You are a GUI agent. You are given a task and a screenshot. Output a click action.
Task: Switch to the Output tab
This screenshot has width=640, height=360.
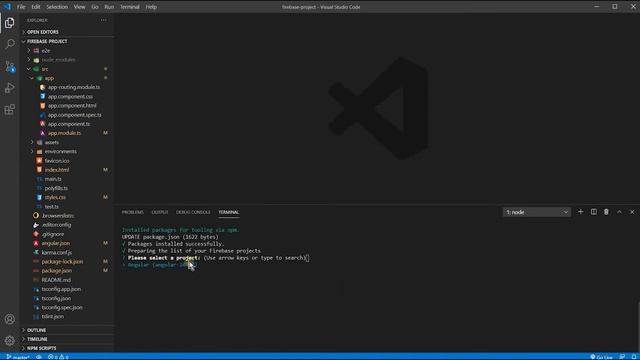point(160,212)
